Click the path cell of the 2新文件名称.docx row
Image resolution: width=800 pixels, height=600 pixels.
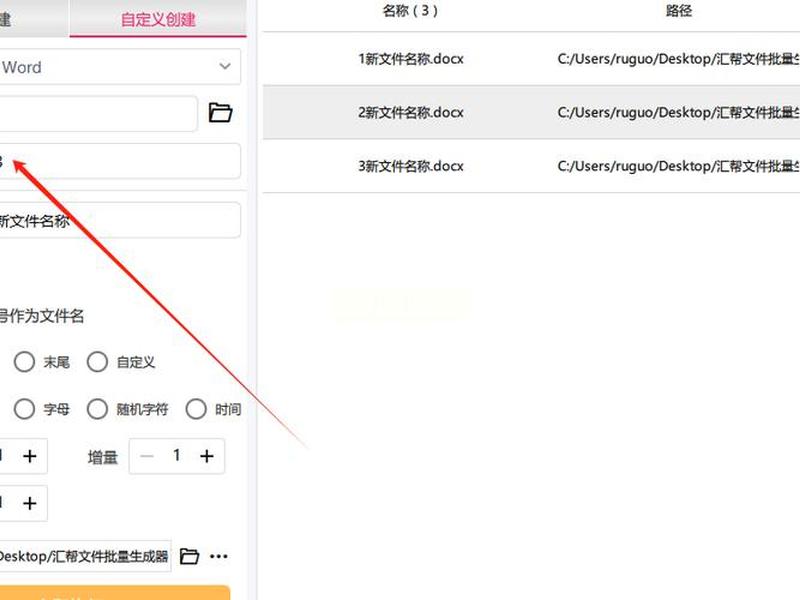pyautogui.click(x=679, y=113)
